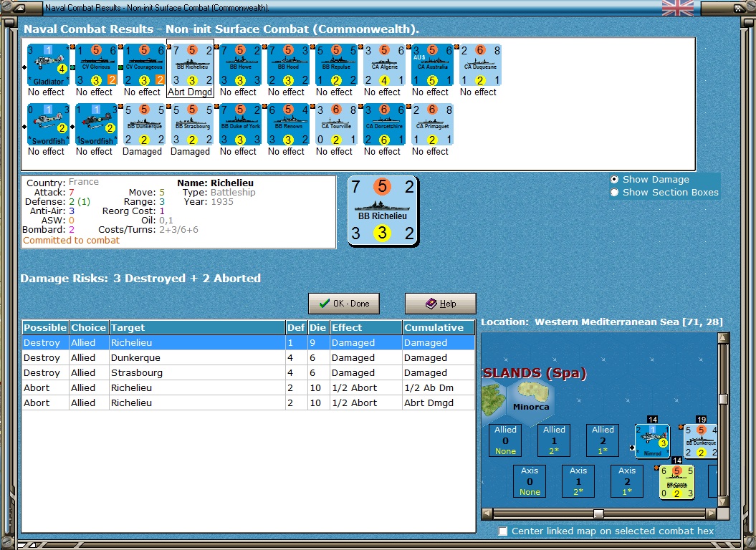Image resolution: width=756 pixels, height=550 pixels.
Task: Click the Allied 1 section box
Action: tap(554, 440)
